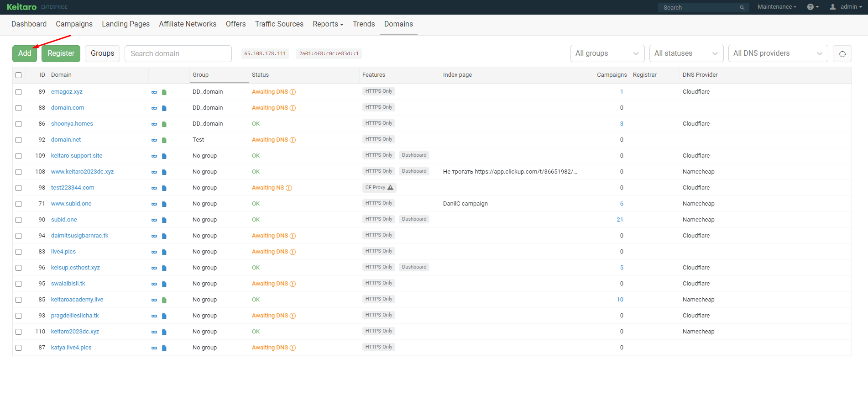Click the Awaiting DNS info icon for emagoz.xyz
Image resolution: width=868 pixels, height=407 pixels.
(x=293, y=92)
